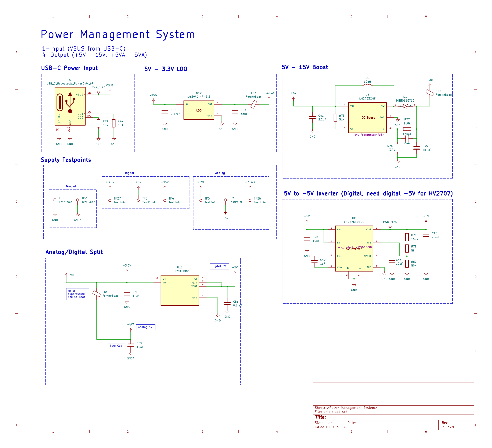Select the FB2 ferrite bead symbol
492x448 pixels.
(430, 93)
